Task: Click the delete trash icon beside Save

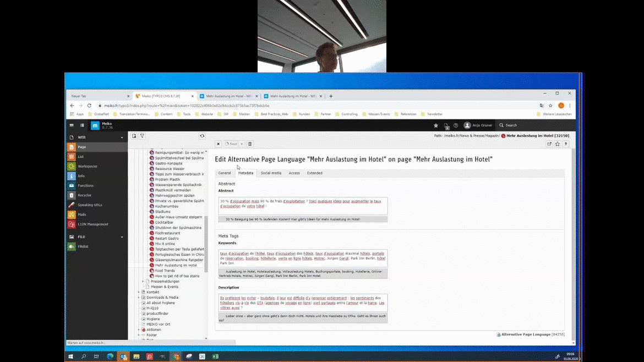Action: tap(250, 144)
